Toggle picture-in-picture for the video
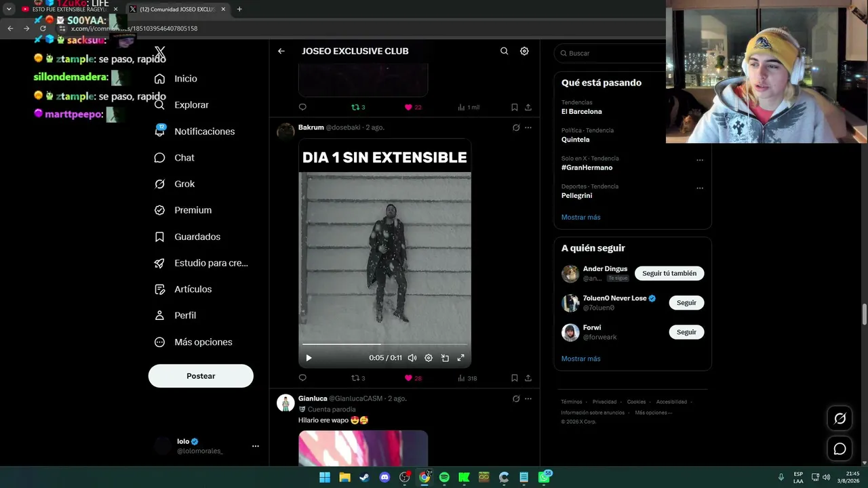The width and height of the screenshot is (868, 488). [x=445, y=358]
